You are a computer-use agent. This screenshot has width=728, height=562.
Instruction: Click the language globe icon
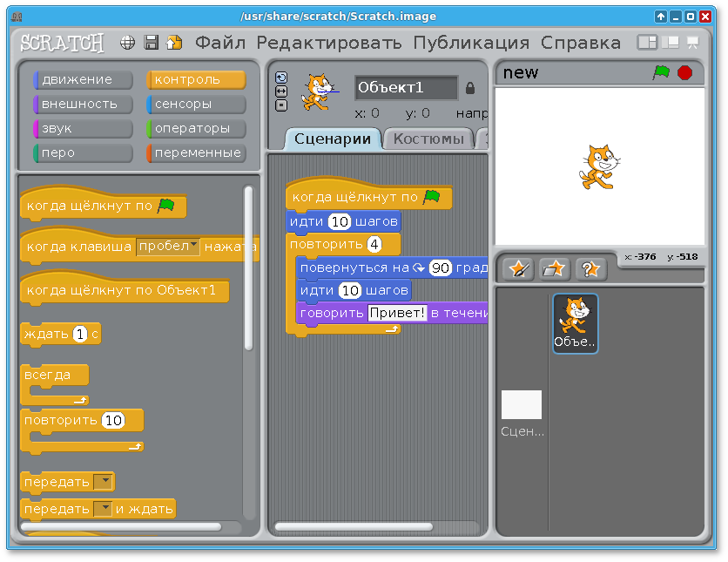127,43
